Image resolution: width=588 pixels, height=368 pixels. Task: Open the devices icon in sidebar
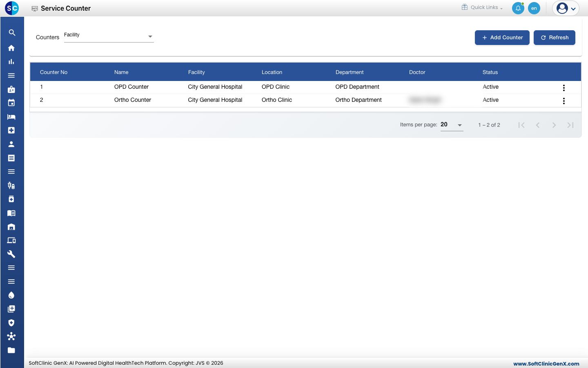point(11,240)
